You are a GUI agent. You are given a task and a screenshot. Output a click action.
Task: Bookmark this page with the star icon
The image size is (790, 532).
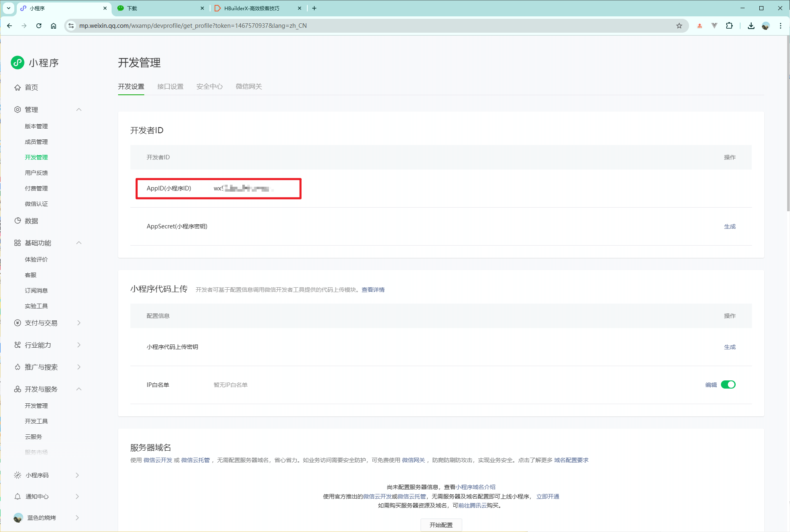679,26
